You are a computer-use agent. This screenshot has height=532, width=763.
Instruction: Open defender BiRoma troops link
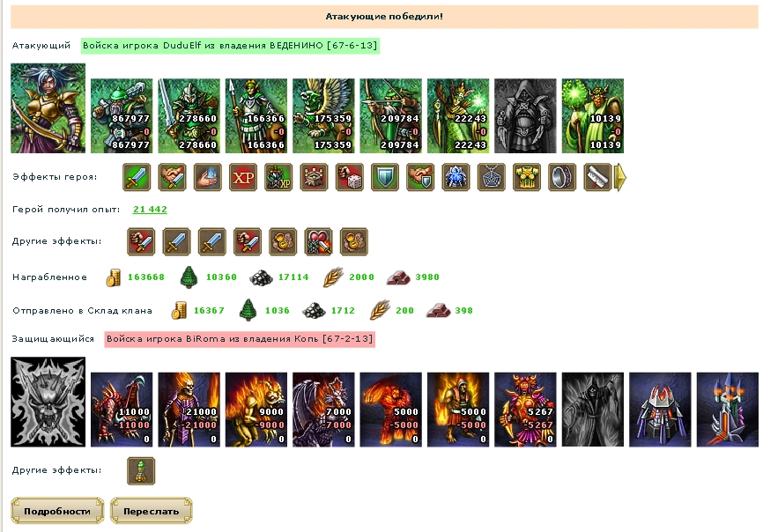[x=240, y=339]
